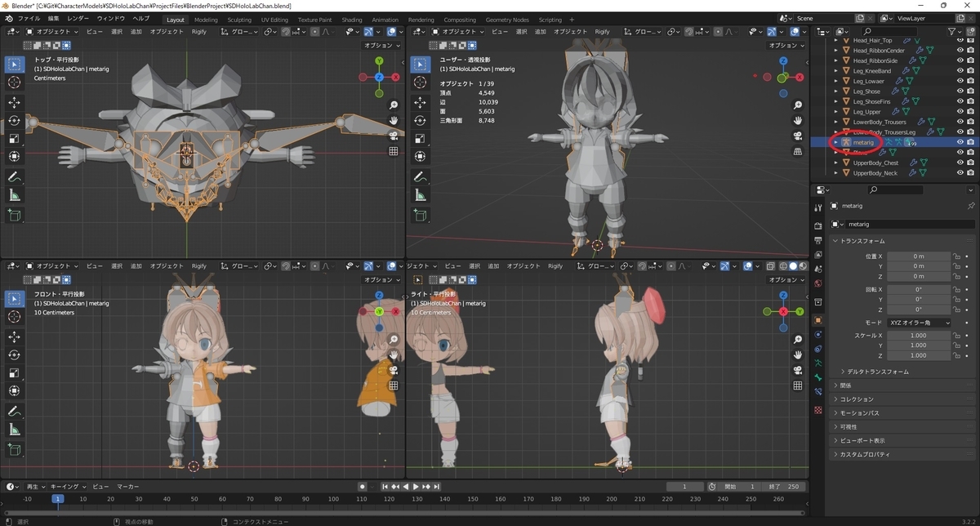980x526 pixels.
Task: Hide Leg_Shose using its eye icon
Action: pos(960,91)
